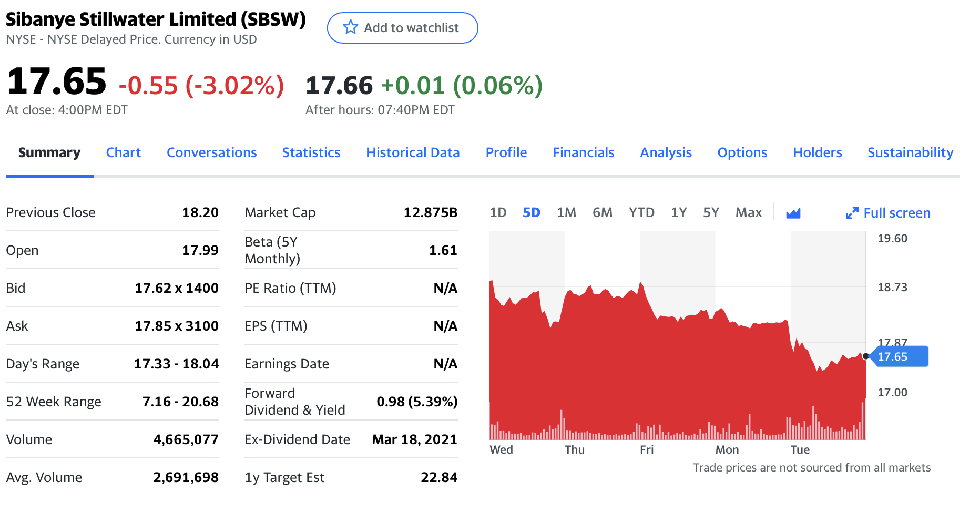This screenshot has height=513, width=960.
Task: Click the 17.65 current price marker on chart
Action: (x=898, y=356)
